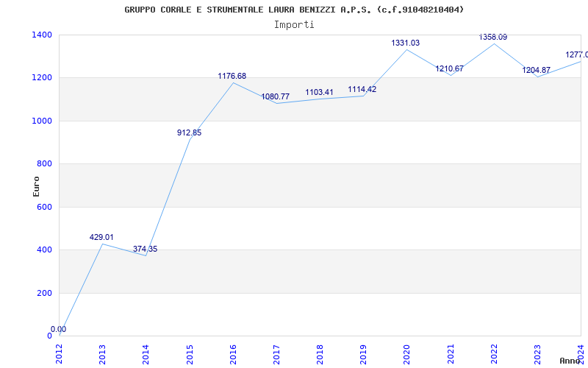This screenshot has height=368, width=588.
Task: Click the 600 y-axis tick label
Action: [45, 207]
